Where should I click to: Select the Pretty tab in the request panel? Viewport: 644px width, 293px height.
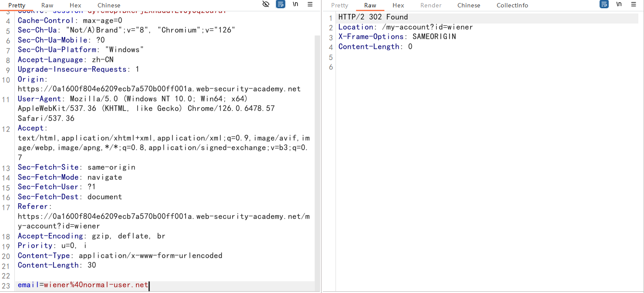tap(17, 5)
